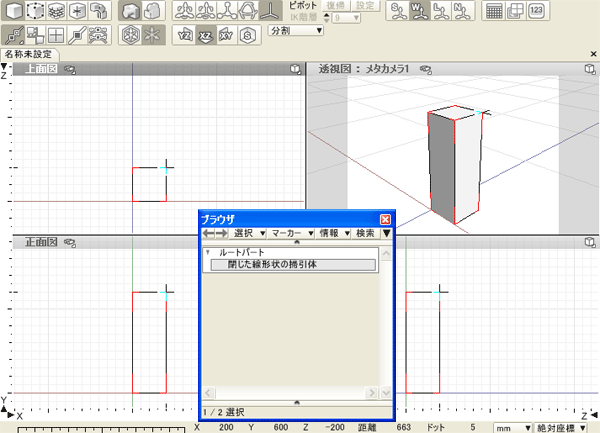Click cube display icon in 透視図 header

[590, 69]
